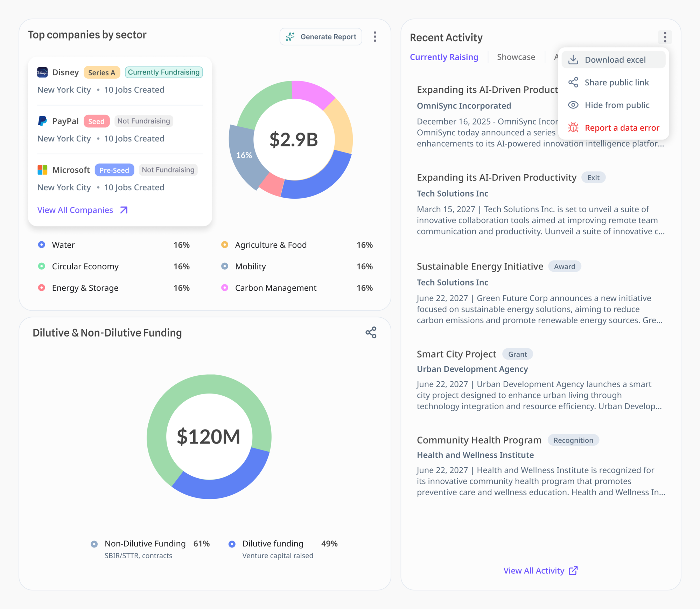This screenshot has height=609, width=700.
Task: Click the Water sector legend label
Action: 63,245
